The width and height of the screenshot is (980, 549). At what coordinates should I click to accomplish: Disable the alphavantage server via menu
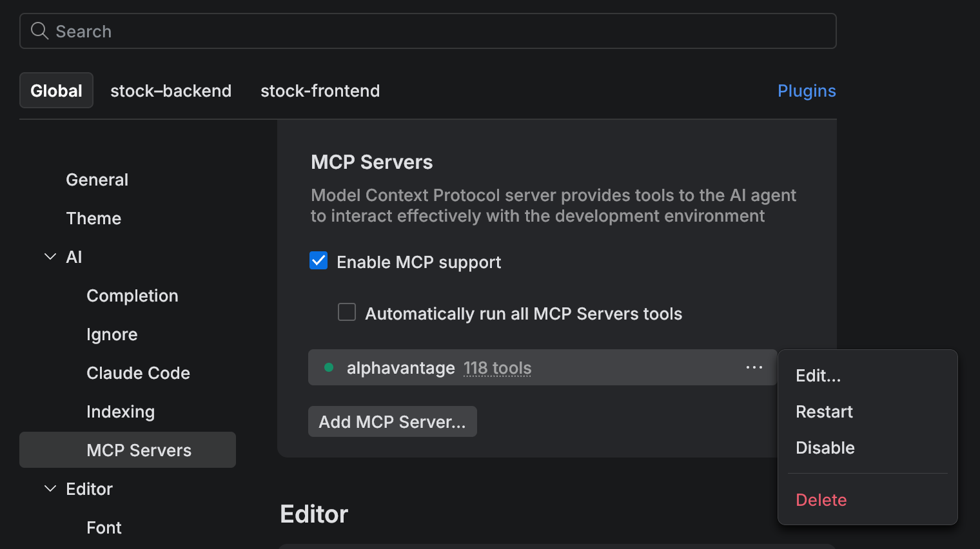[825, 447]
